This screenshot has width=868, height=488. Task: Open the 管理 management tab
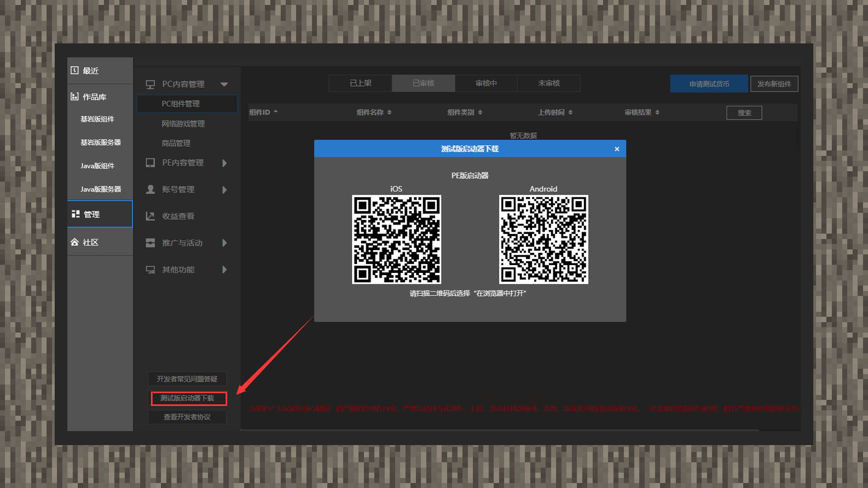click(100, 214)
